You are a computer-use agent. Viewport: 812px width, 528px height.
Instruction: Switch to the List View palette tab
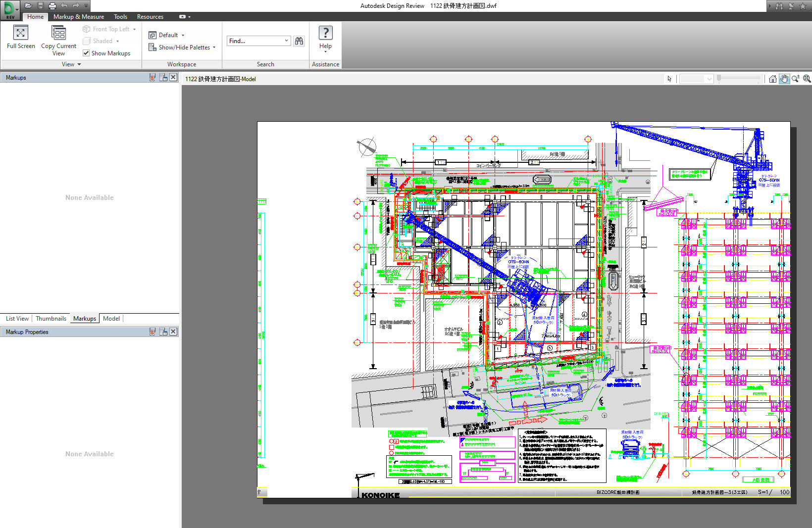point(17,319)
